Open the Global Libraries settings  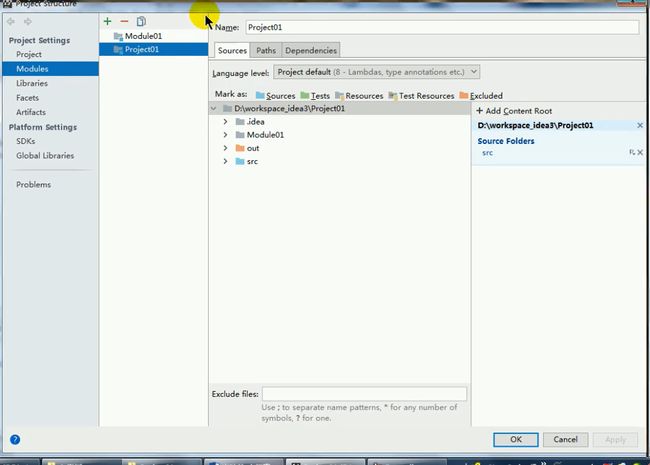(x=45, y=156)
